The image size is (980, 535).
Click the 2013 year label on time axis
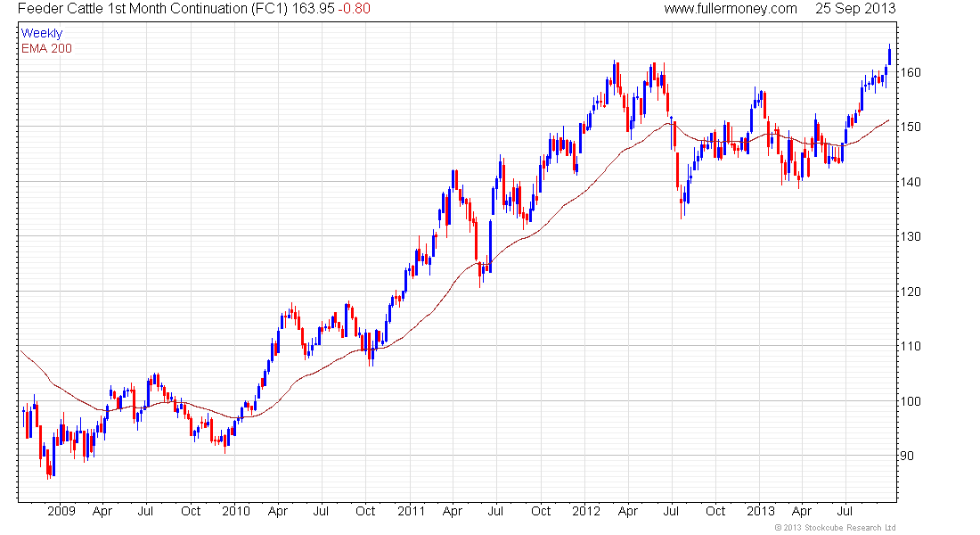pyautogui.click(x=760, y=511)
